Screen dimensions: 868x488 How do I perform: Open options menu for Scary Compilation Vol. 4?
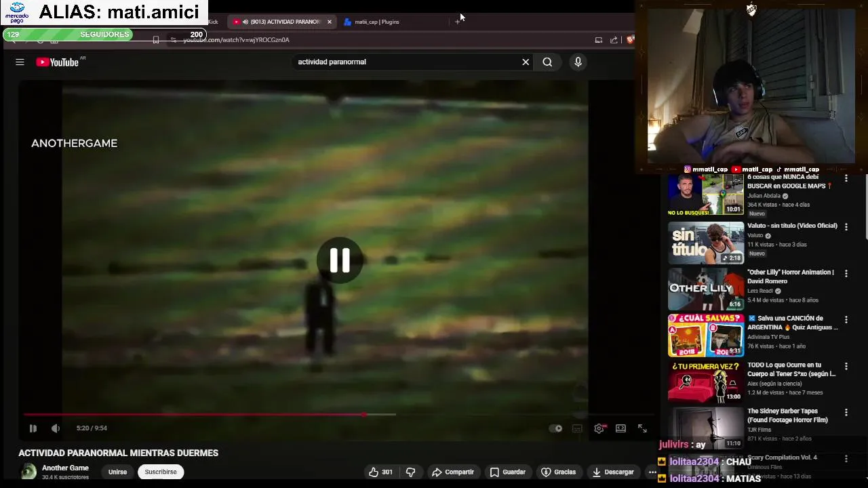[846, 459]
